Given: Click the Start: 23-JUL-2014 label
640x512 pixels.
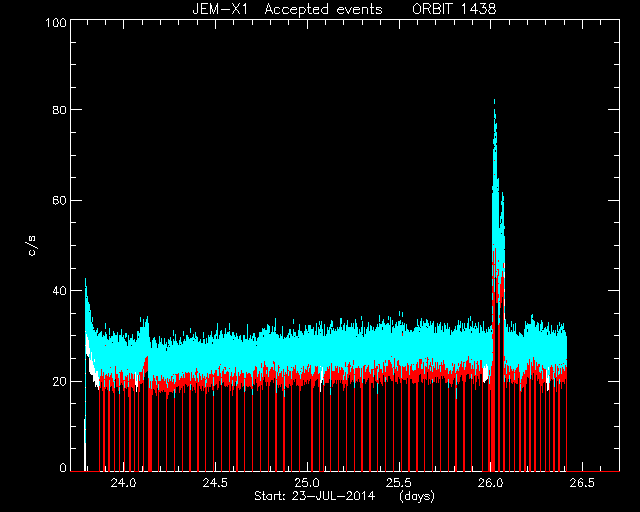Looking at the screenshot, I should (315, 496).
